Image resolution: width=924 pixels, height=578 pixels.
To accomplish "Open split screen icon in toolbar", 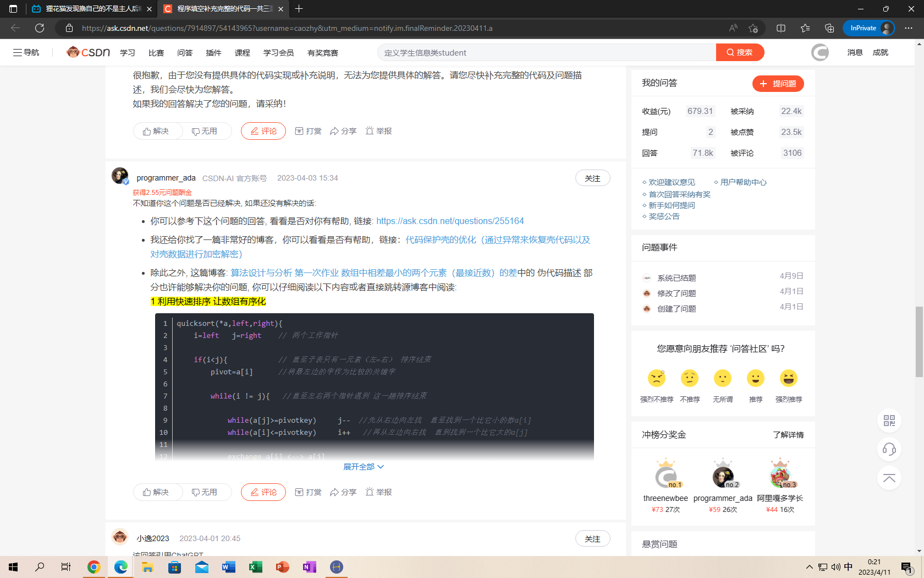I will [x=781, y=28].
